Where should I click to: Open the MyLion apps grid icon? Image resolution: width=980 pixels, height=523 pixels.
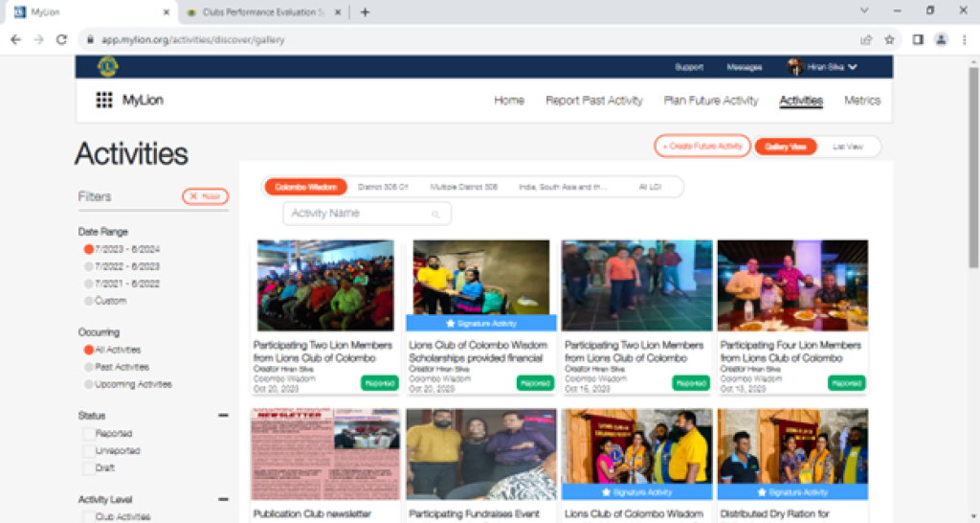click(x=103, y=100)
